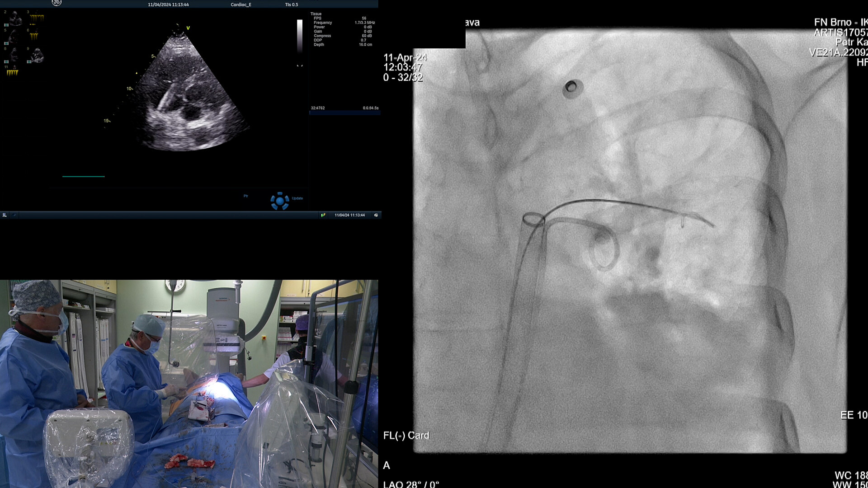The height and width of the screenshot is (488, 868).
Task: Click the movie-clip badge on thumbnail 9
Action: pyautogui.click(x=29, y=61)
